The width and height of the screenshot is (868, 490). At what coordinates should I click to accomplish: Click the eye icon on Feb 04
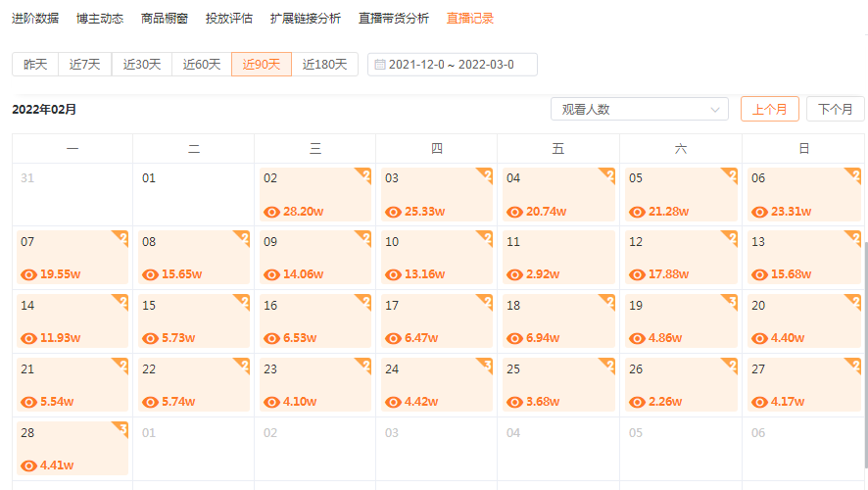coord(514,212)
